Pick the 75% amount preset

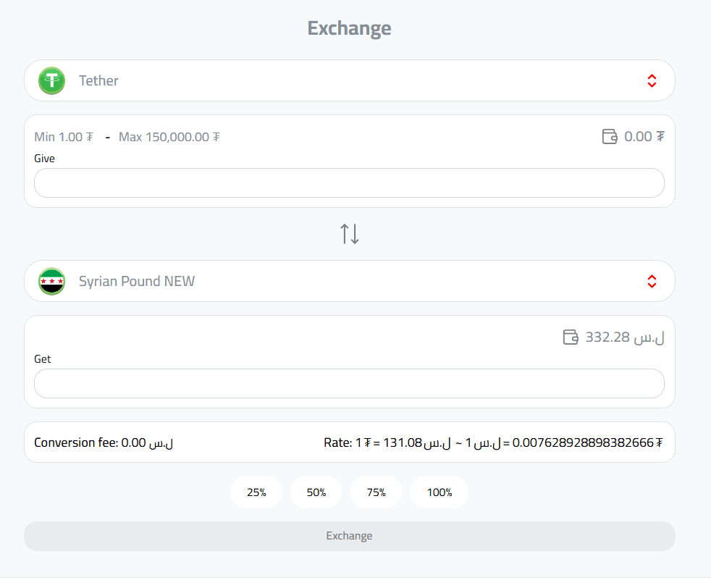[x=376, y=492]
